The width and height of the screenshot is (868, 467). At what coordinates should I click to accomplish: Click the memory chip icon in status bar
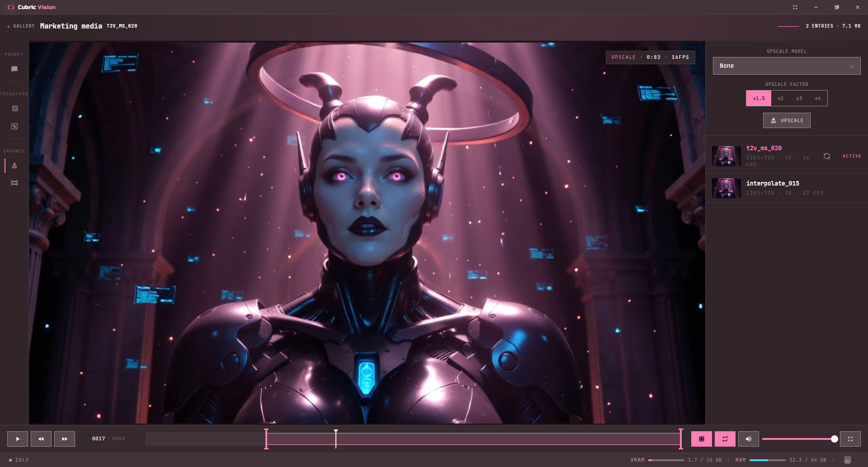coord(848,460)
